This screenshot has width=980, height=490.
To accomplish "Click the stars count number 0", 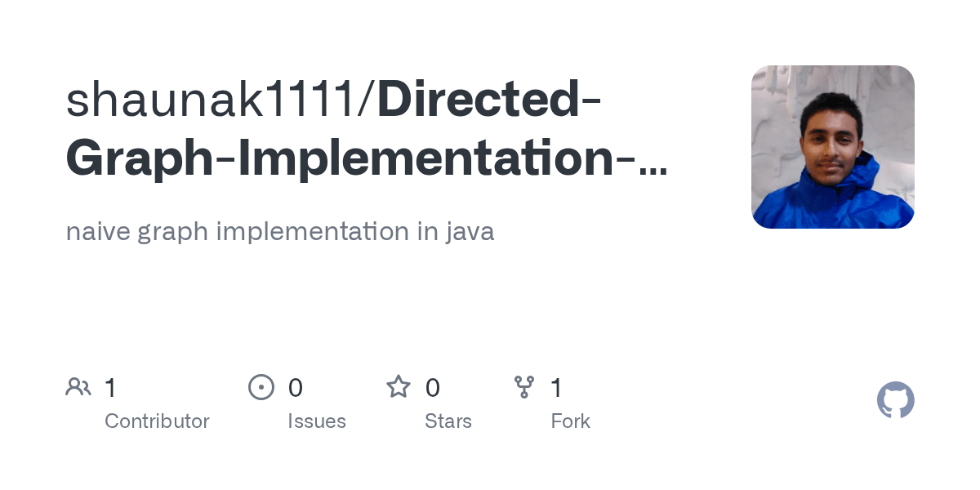I will tap(433, 388).
